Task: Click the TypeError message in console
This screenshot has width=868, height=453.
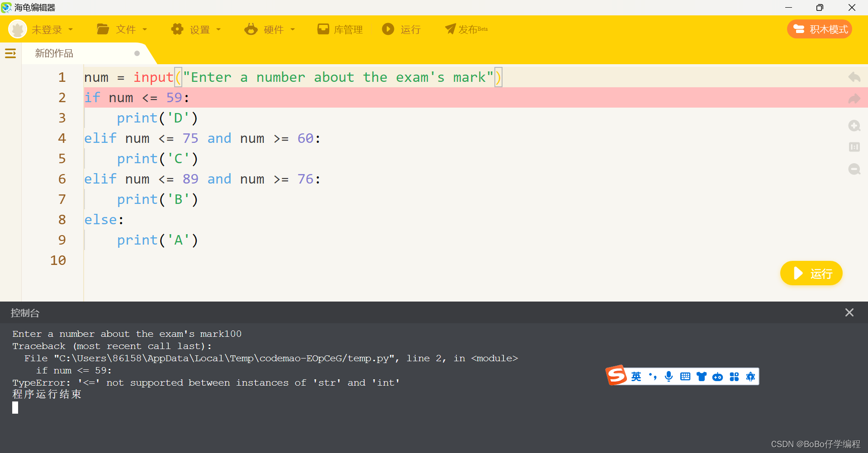Action: [206, 382]
